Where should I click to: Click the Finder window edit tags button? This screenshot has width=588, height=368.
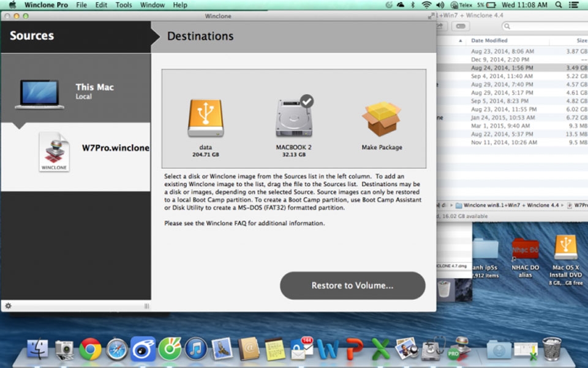click(x=461, y=26)
